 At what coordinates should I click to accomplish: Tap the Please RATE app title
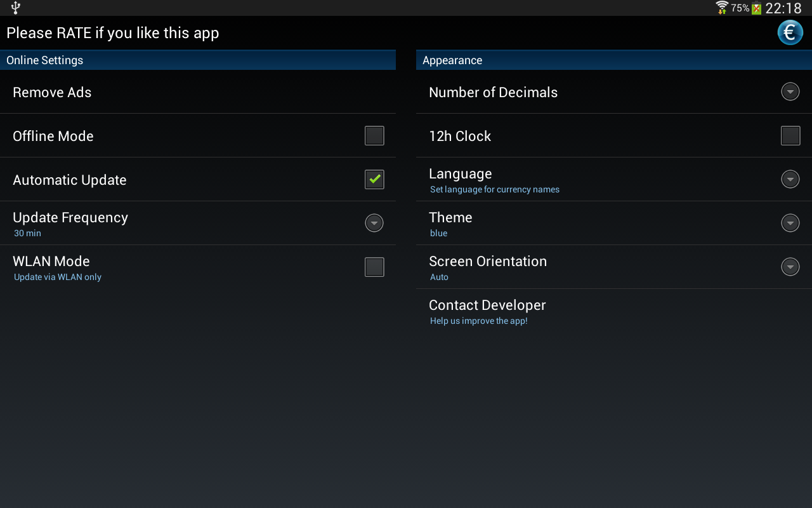[113, 33]
